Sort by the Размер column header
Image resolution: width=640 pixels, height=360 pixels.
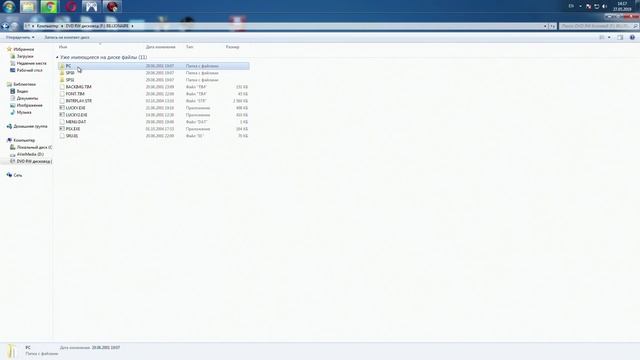click(x=233, y=47)
